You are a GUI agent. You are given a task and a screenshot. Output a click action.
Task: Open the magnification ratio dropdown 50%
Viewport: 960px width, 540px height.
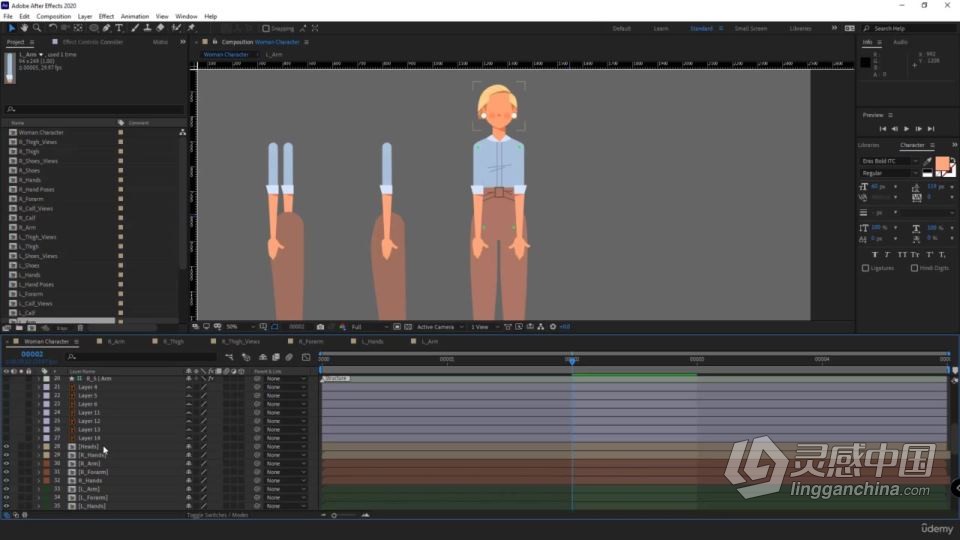pyautogui.click(x=239, y=327)
